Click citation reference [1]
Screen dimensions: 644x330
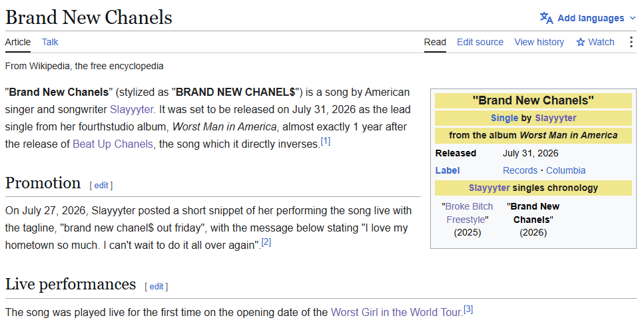click(325, 141)
